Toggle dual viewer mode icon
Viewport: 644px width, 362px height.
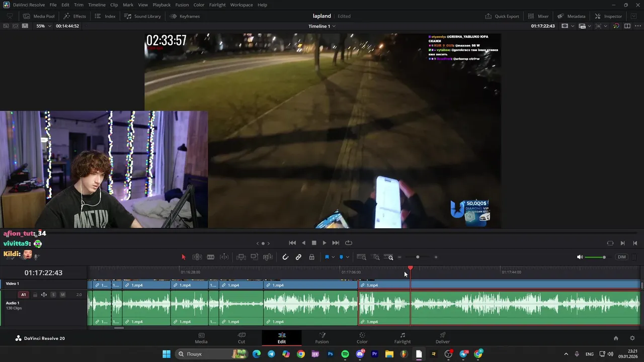tap(627, 26)
